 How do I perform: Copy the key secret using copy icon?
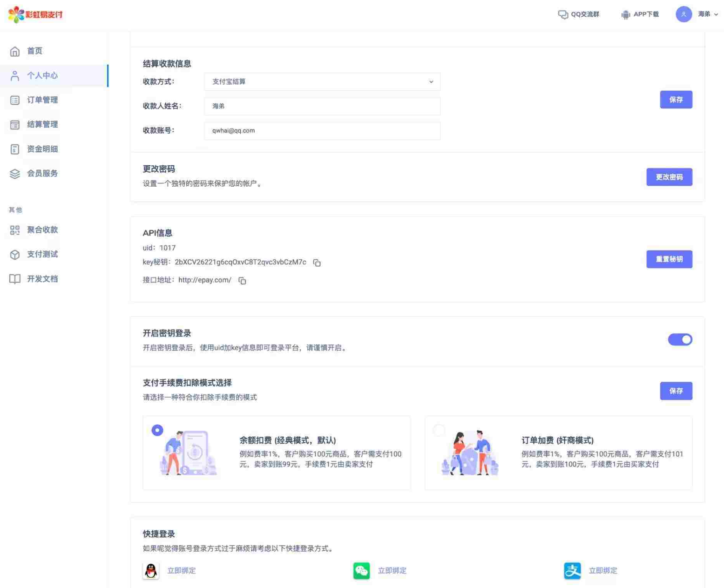pyautogui.click(x=317, y=263)
